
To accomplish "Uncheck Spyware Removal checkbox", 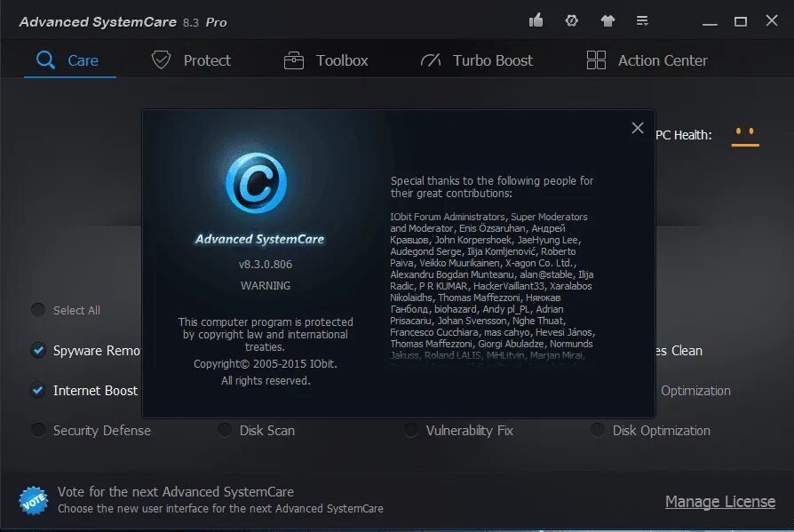I will pos(38,350).
